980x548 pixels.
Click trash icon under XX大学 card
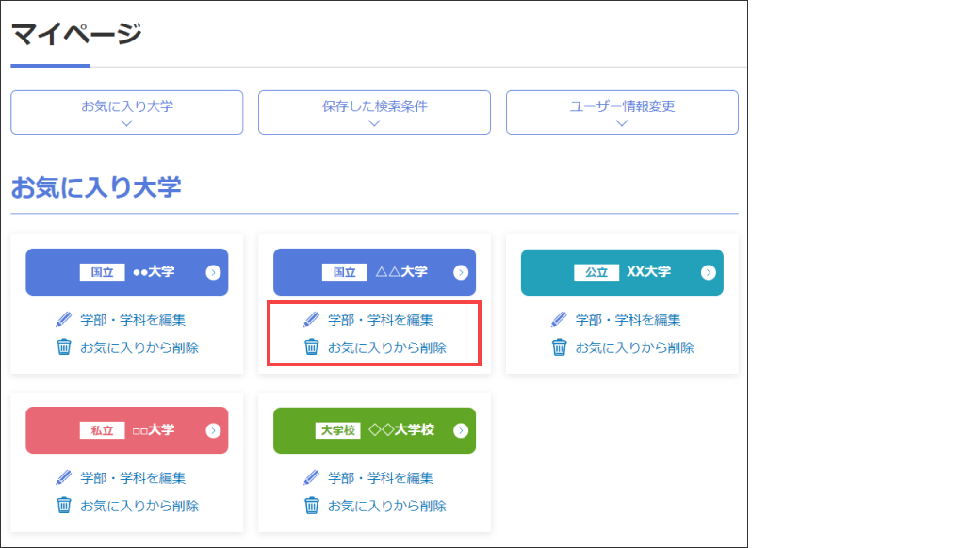(x=560, y=347)
